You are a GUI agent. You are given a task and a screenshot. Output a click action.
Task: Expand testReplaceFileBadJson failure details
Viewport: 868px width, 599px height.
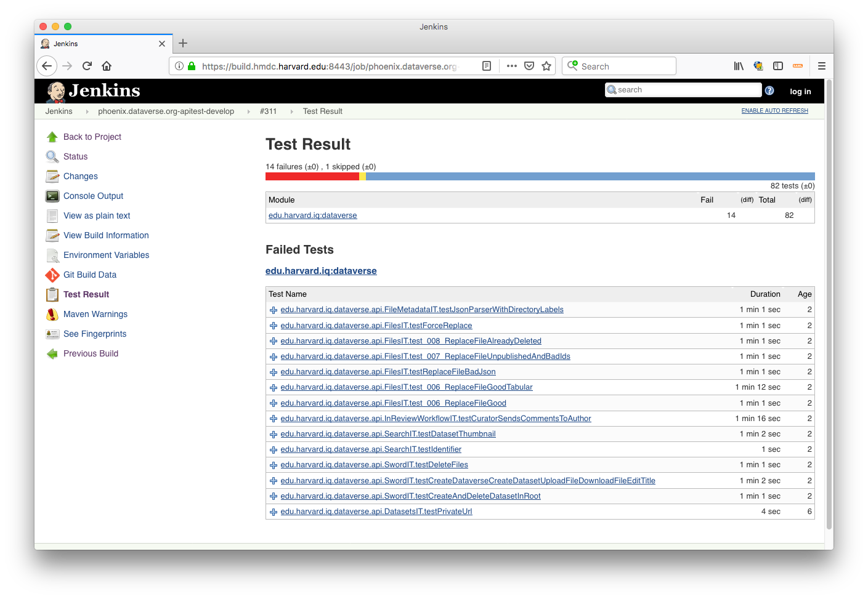click(x=274, y=372)
